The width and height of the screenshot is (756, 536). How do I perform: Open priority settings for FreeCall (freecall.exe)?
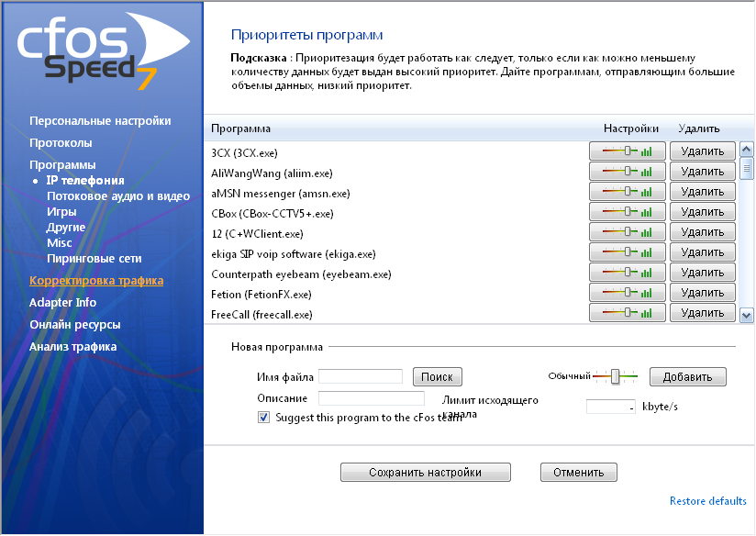[x=628, y=313]
